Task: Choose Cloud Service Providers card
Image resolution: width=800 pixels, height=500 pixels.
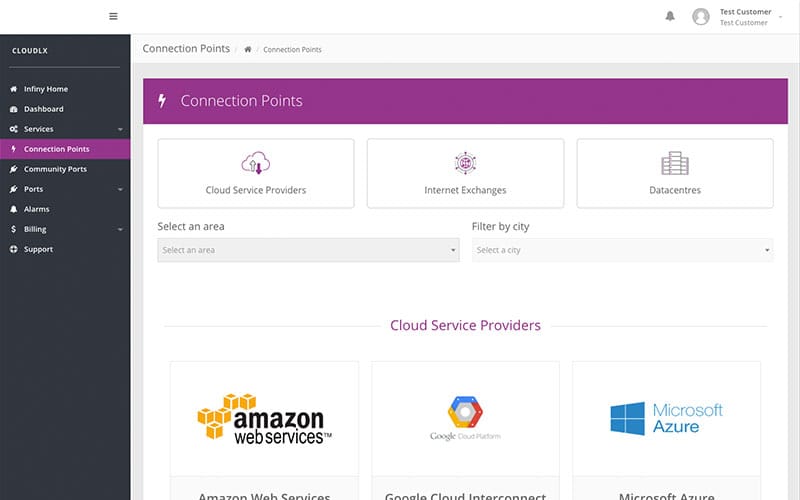Action: (256, 173)
